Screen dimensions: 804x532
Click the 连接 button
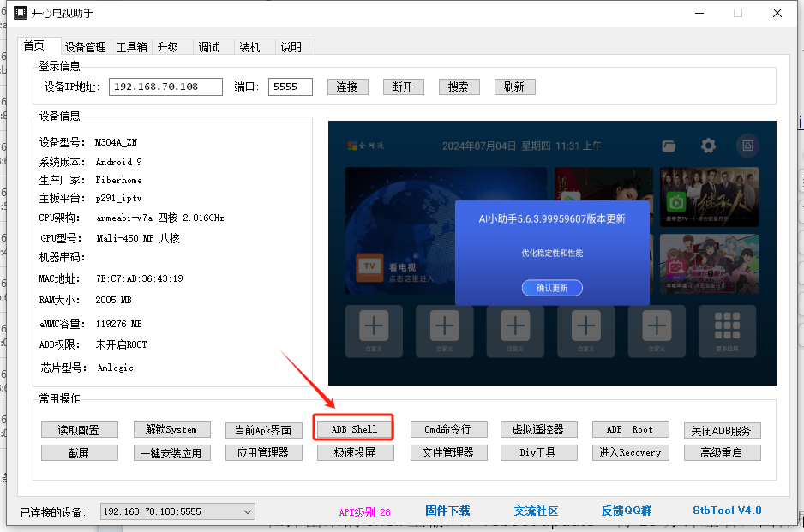click(x=348, y=87)
